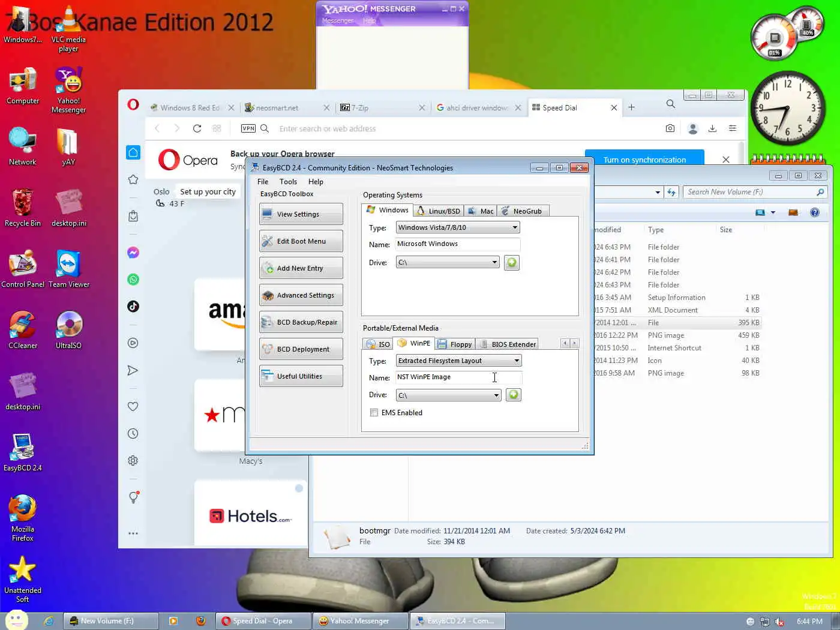Edit the Microsoft Windows name field
840x630 pixels.
click(x=458, y=244)
